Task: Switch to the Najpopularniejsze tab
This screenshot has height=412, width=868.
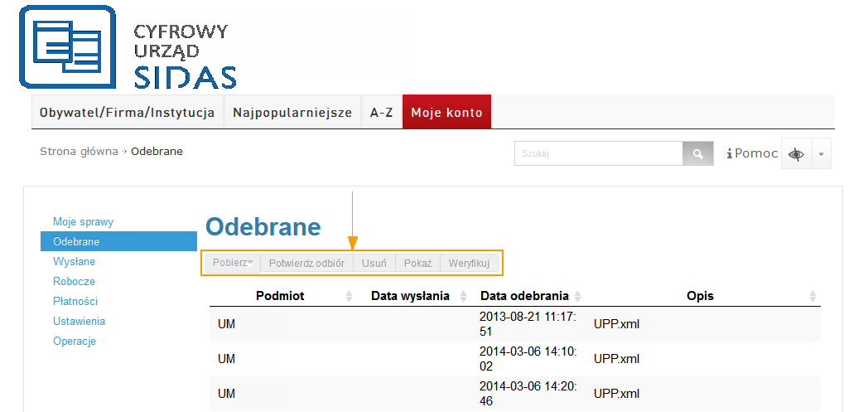Action: [292, 113]
